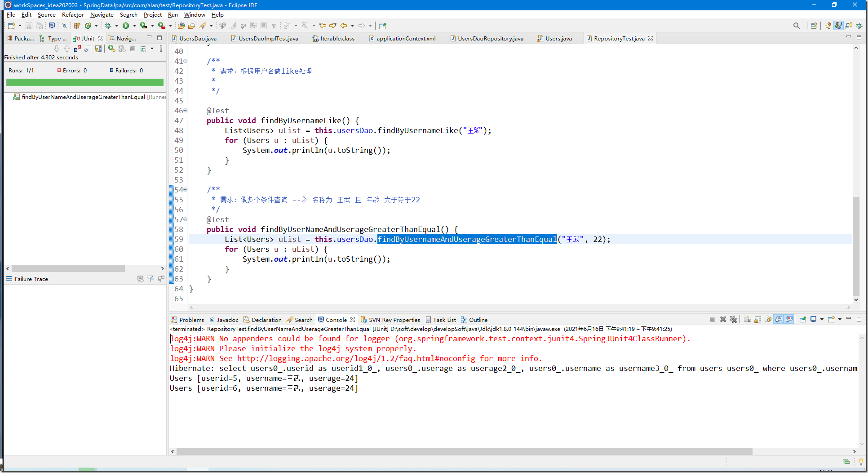
Task: Click the JUnit view kebab menu icon
Action: click(x=161, y=49)
